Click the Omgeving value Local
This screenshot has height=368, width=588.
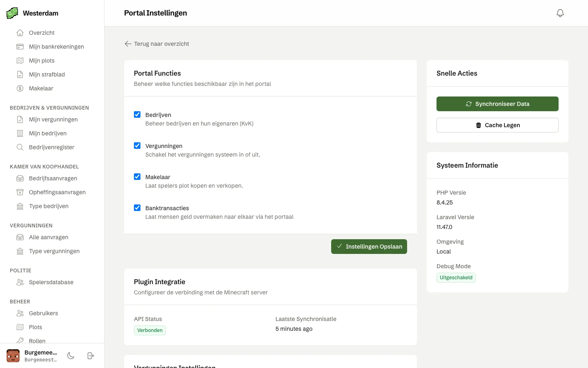443,251
